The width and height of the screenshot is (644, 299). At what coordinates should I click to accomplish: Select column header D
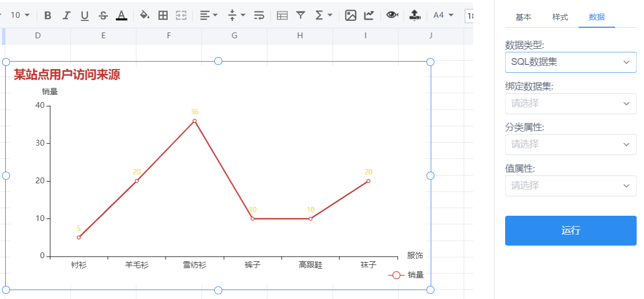tap(38, 36)
